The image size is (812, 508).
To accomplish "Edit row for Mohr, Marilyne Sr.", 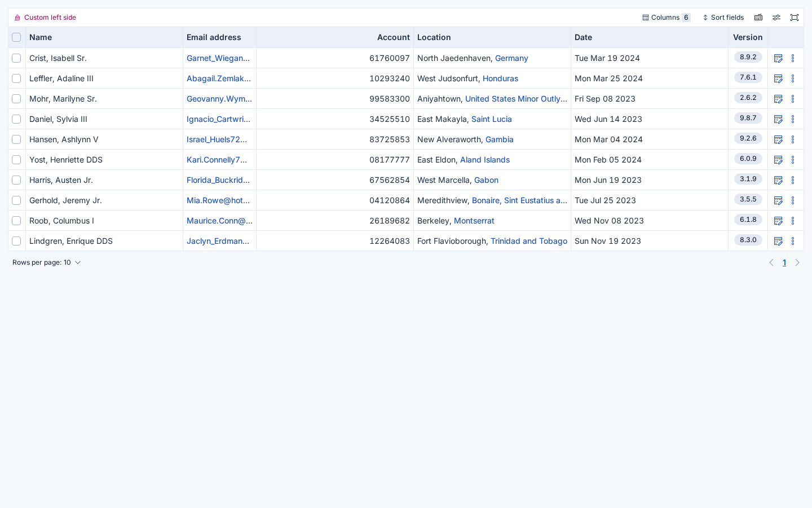I will pyautogui.click(x=778, y=99).
